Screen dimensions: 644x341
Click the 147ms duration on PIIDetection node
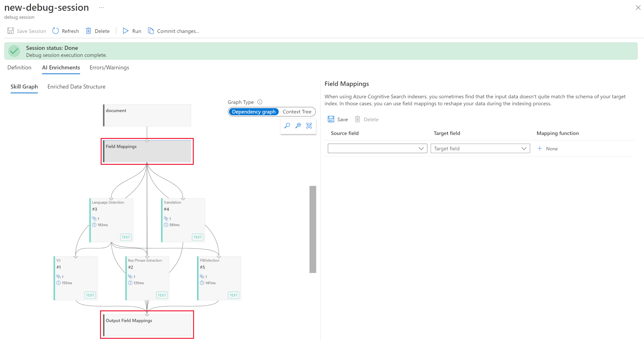pos(210,283)
